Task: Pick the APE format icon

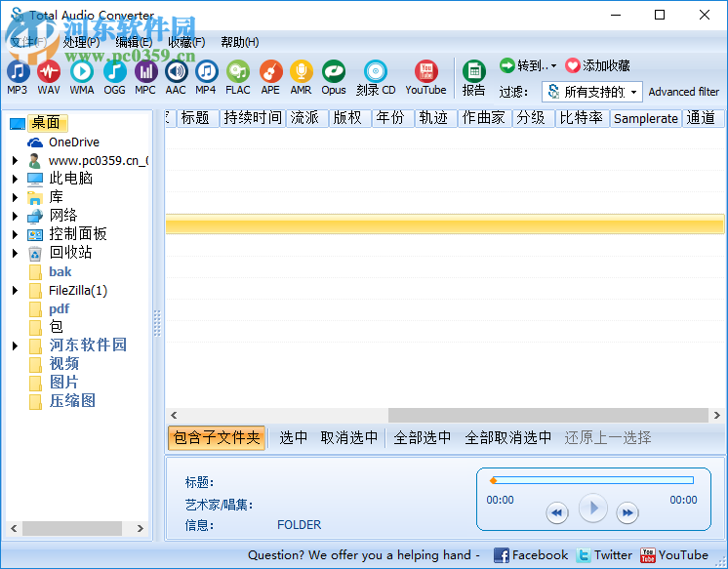Action: tap(270, 72)
